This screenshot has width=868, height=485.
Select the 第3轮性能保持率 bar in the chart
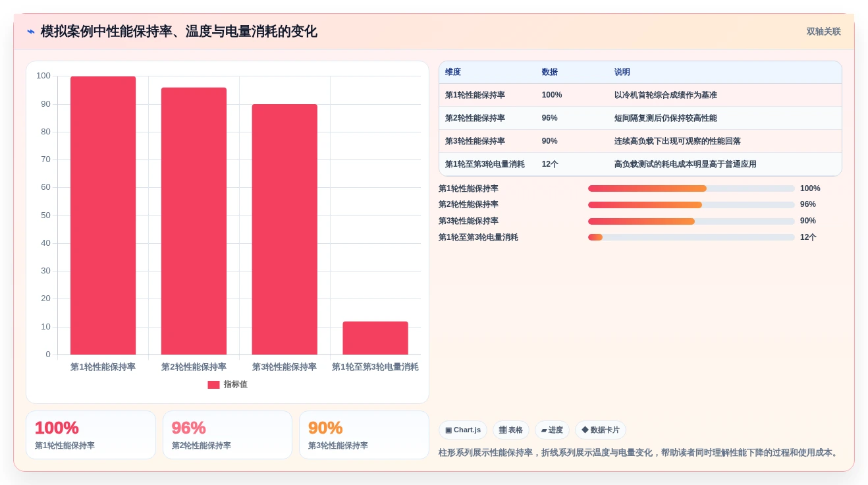[x=285, y=229]
